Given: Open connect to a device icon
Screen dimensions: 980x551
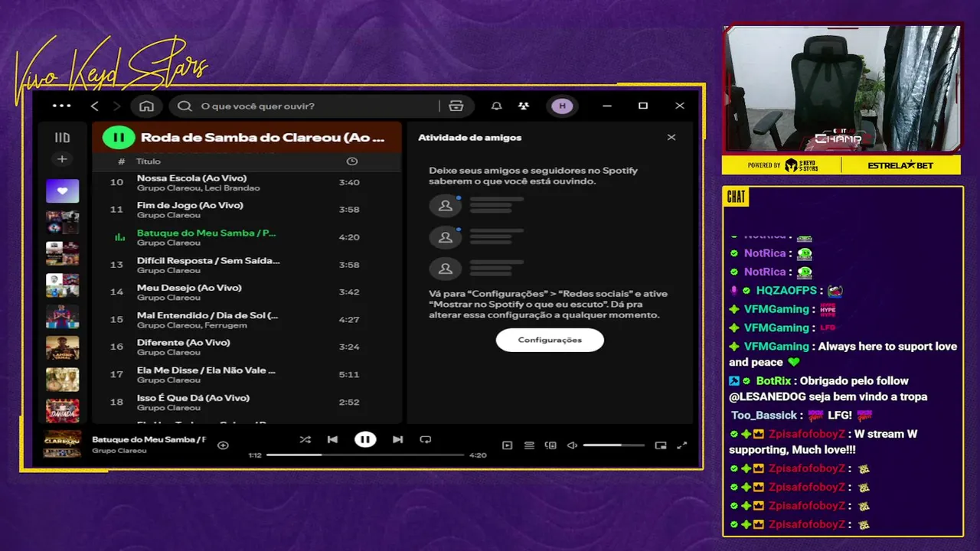Looking at the screenshot, I should 550,445.
